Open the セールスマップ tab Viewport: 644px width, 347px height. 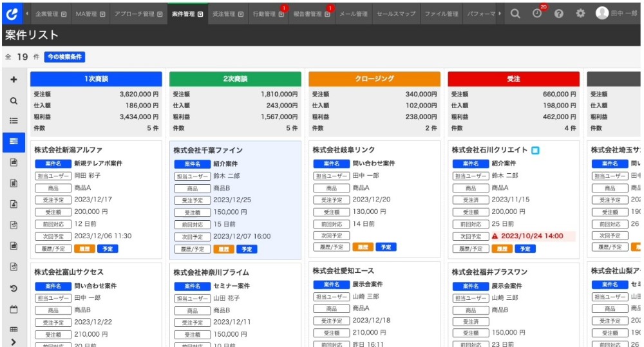click(x=396, y=14)
